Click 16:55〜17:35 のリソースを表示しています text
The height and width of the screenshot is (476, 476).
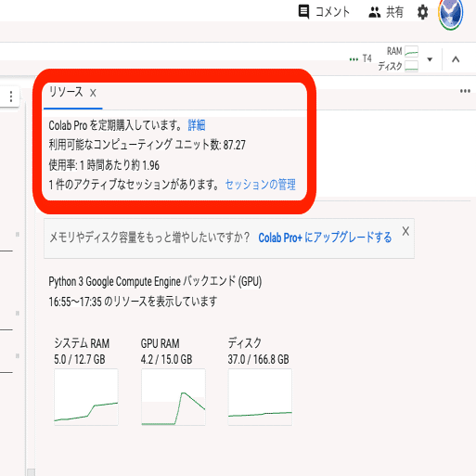133,302
